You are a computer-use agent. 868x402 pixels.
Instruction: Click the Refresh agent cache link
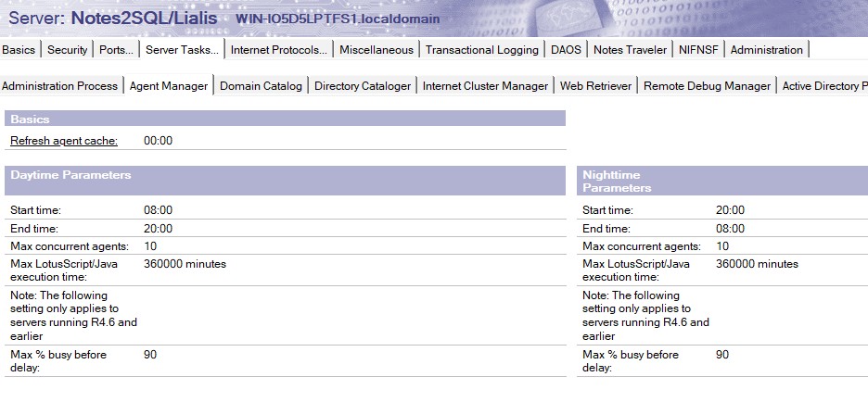(64, 141)
